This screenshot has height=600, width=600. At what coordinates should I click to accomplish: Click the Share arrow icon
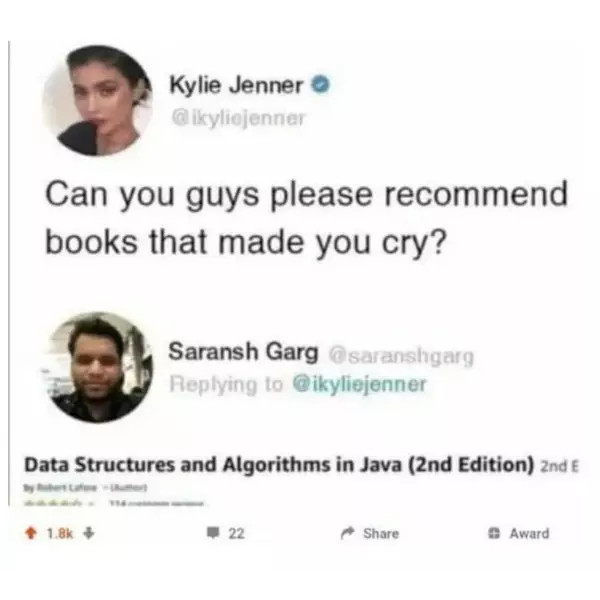(348, 533)
